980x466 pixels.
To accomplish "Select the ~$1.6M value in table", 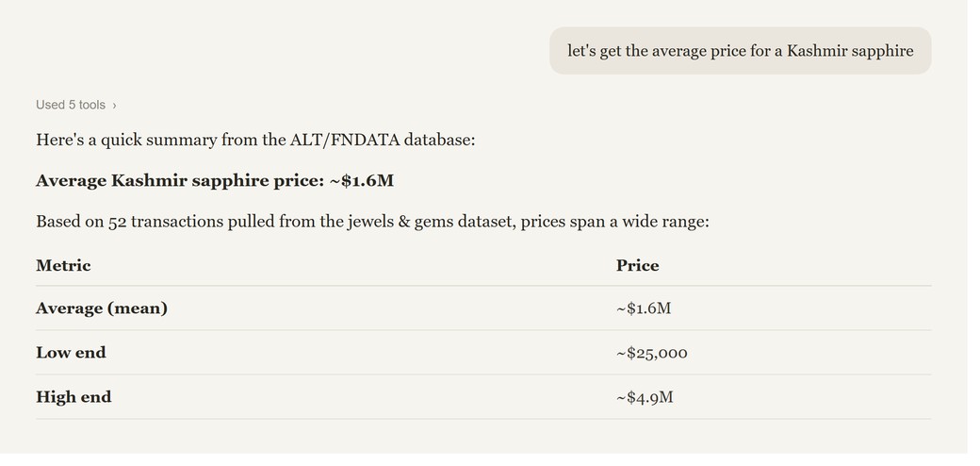I will [644, 308].
